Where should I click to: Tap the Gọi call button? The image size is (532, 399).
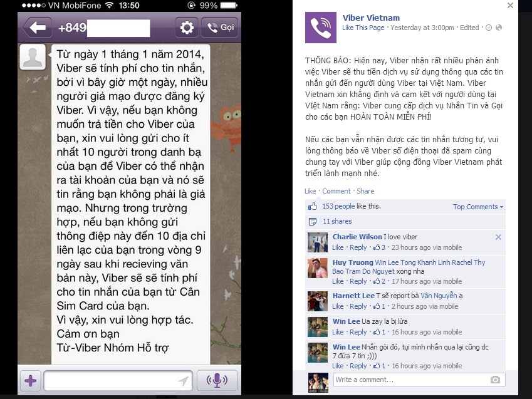tap(220, 28)
